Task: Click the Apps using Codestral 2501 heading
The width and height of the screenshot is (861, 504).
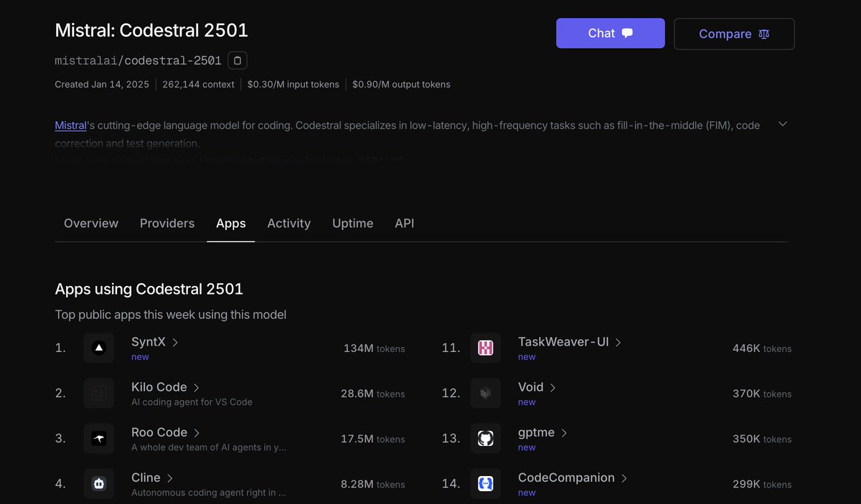Action: coord(149,289)
